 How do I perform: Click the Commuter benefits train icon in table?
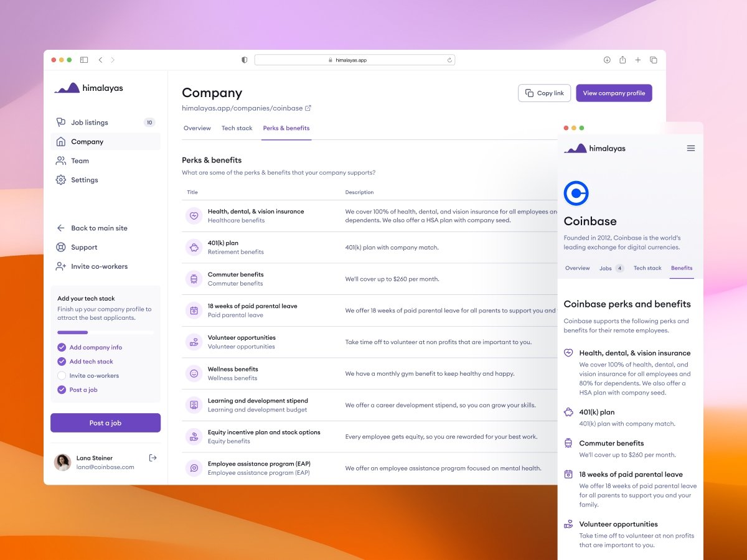194,279
